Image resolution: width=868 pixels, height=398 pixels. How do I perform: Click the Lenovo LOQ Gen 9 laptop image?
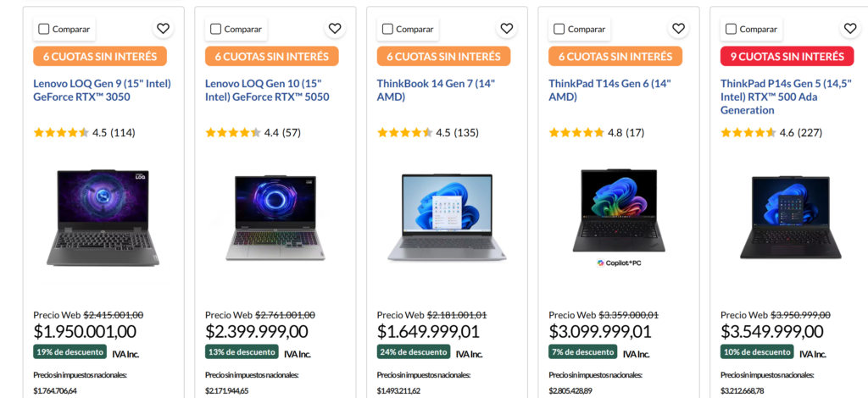pyautogui.click(x=103, y=217)
